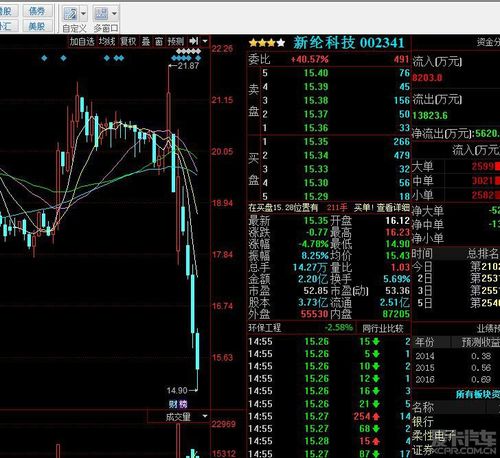Select the 2014 forecast earnings row
Image resolution: width=500 pixels, height=458 pixels.
pos(456,356)
